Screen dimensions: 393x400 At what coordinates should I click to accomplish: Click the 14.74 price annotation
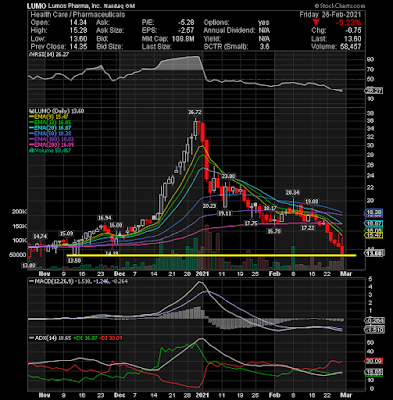(x=41, y=236)
